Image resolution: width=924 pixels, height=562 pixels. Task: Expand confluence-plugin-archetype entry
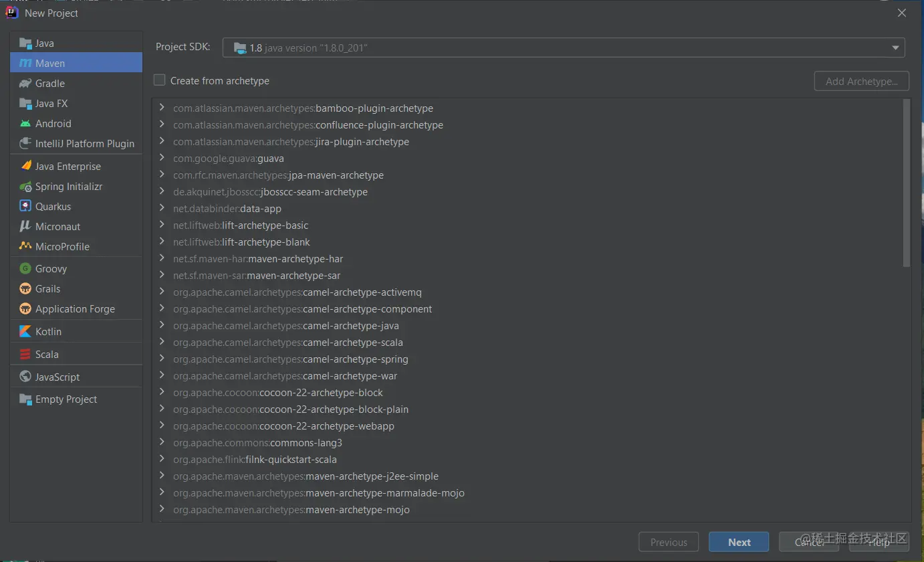coord(162,124)
